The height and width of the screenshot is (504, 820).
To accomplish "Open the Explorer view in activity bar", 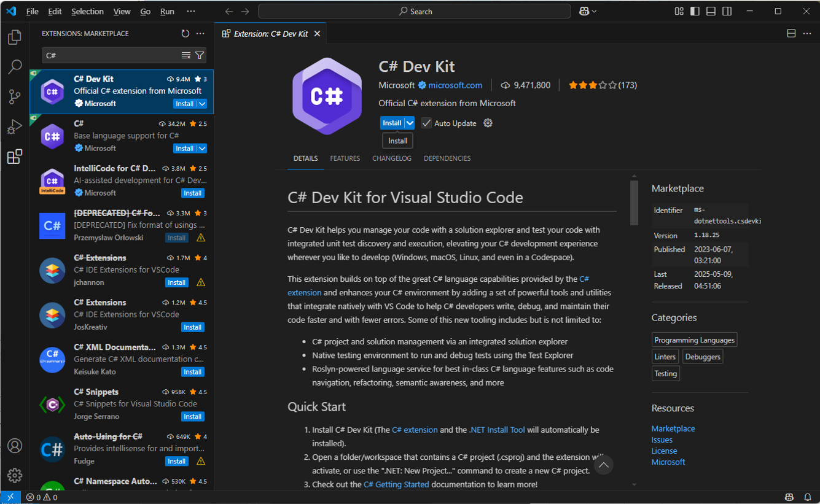I will pos(15,37).
